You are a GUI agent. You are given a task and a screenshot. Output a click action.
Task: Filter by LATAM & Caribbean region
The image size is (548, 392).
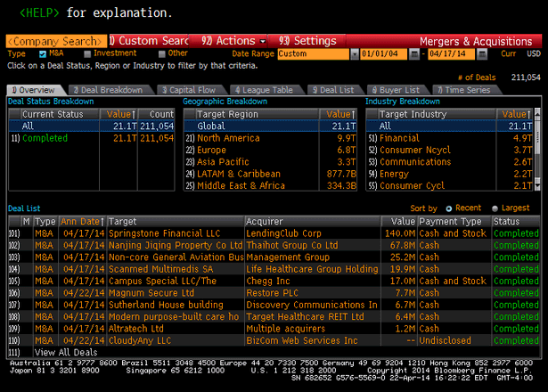point(239,174)
